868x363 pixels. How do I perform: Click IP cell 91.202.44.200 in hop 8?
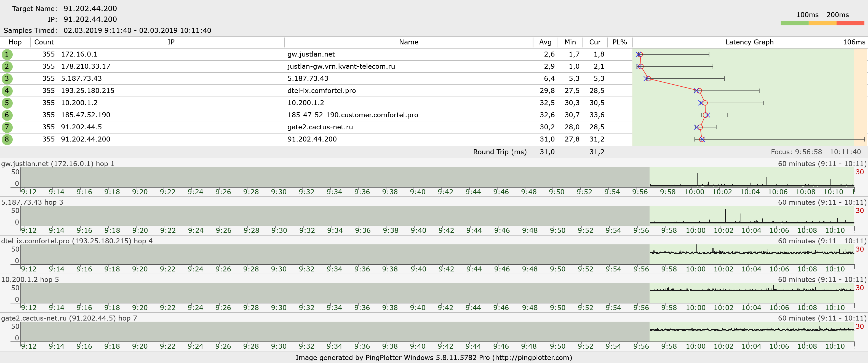click(86, 139)
